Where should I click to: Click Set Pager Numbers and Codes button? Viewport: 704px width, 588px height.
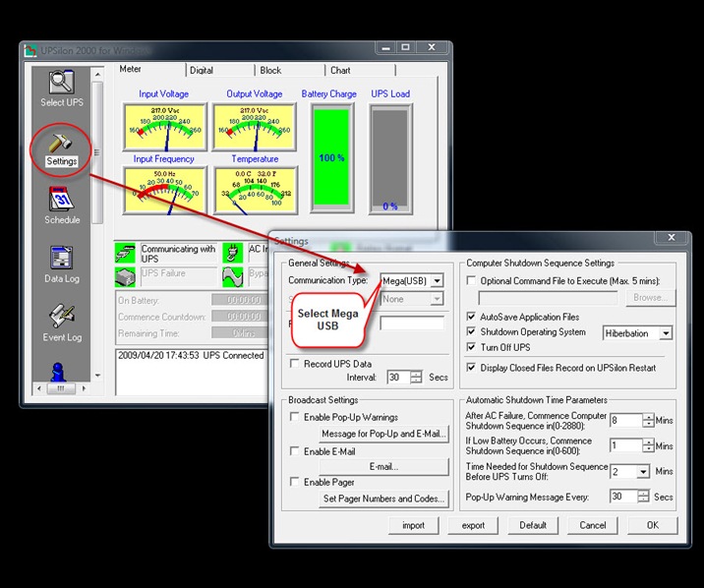click(383, 499)
